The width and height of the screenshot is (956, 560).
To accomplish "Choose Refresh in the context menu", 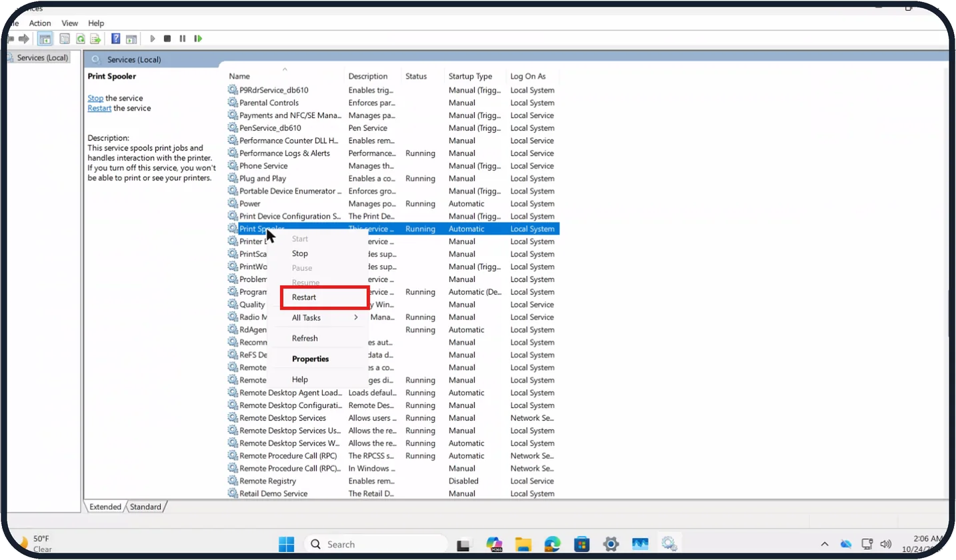I will click(318, 339).
